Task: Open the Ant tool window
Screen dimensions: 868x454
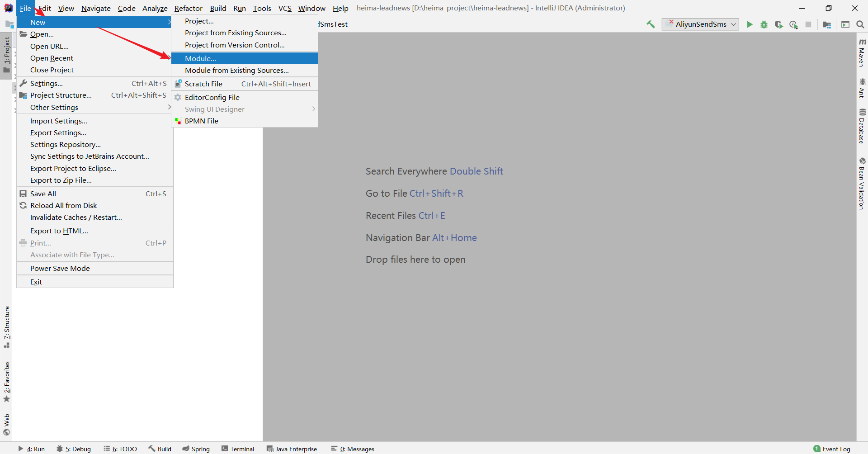Action: click(862, 88)
